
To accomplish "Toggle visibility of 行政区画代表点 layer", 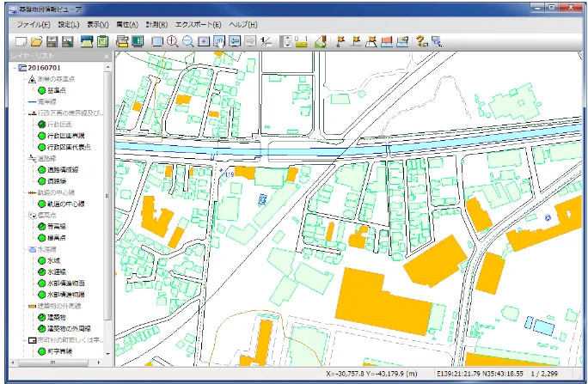I will point(42,147).
